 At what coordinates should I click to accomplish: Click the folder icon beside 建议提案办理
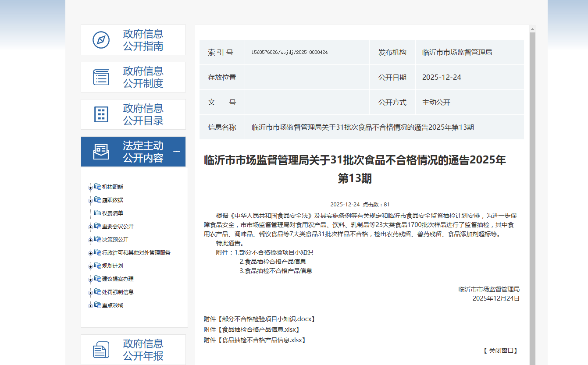[x=97, y=279]
